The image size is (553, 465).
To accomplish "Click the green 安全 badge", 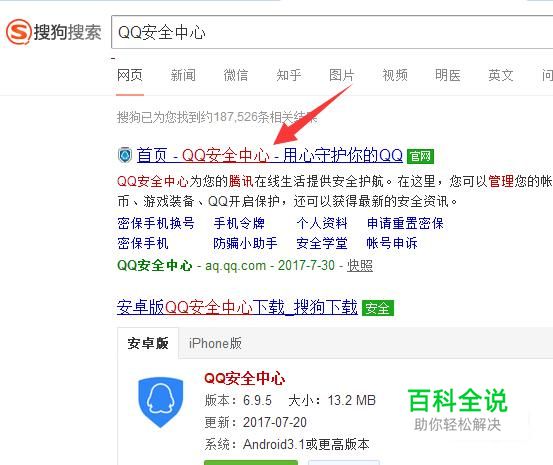I will 378,308.
